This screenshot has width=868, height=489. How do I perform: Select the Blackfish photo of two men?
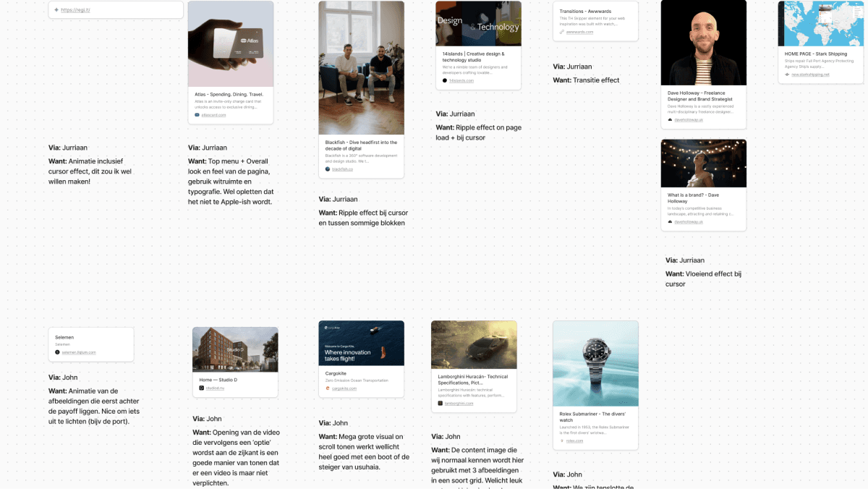[362, 68]
